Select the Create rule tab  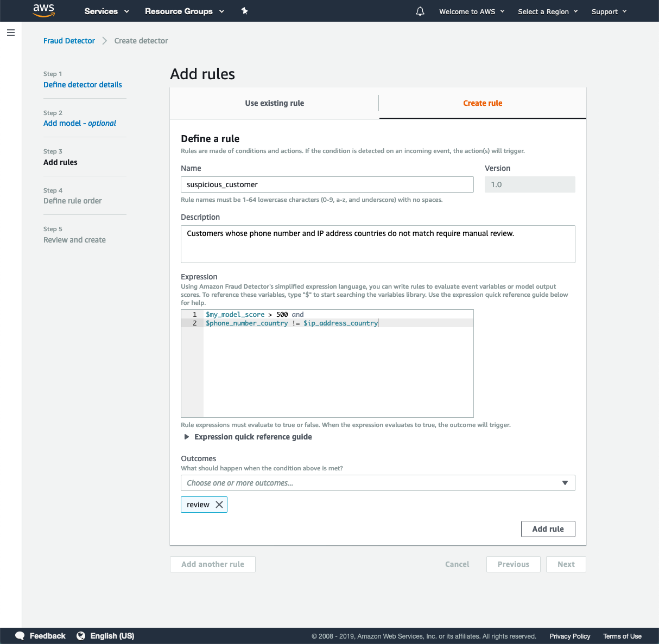click(x=483, y=103)
